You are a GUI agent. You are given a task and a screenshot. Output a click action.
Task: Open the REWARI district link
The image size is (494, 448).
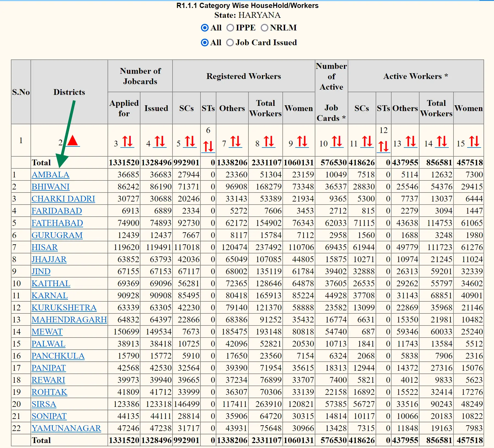(49, 380)
